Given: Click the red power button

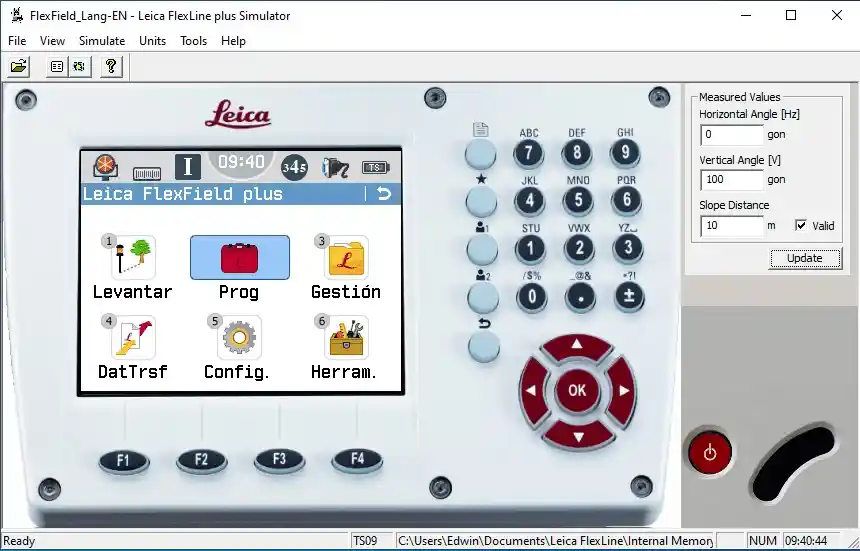Looking at the screenshot, I should [710, 452].
